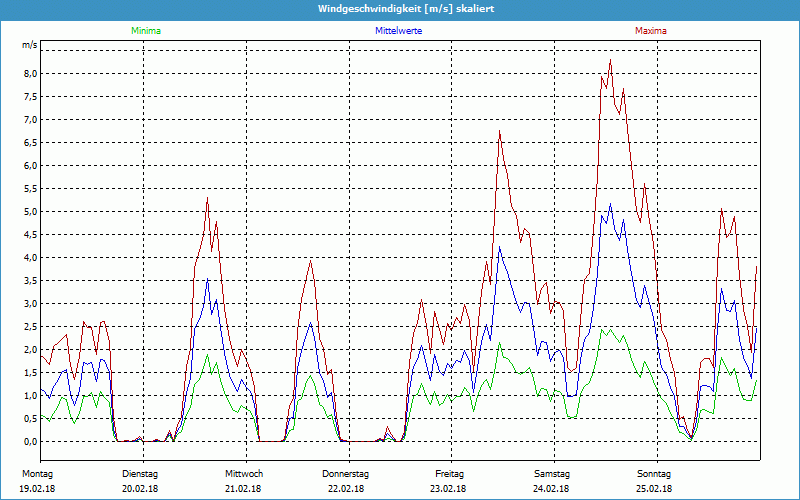Select the '6,5' y-axis value
Image resolution: width=800 pixels, height=500 pixels.
(x=30, y=142)
